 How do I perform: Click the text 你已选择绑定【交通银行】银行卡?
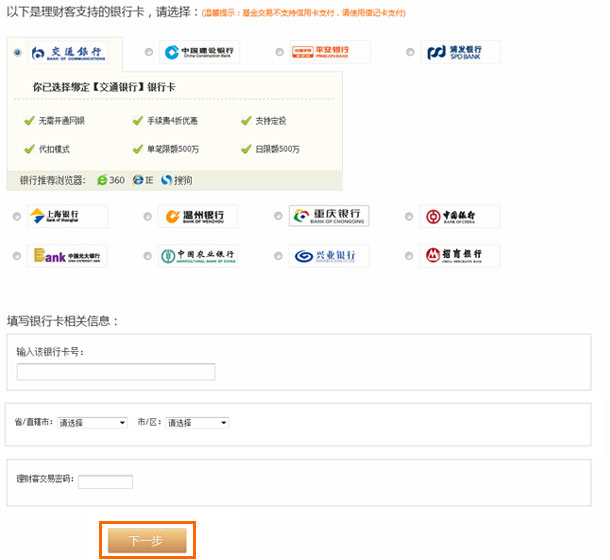pos(104,87)
